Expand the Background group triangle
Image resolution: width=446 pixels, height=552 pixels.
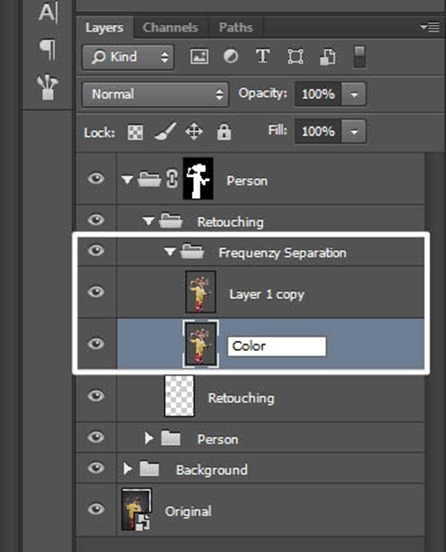(128, 469)
